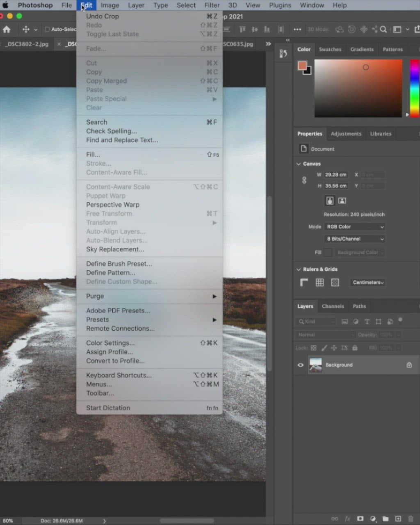The width and height of the screenshot is (420, 525).
Task: Click the canvas width input field
Action: [336, 175]
